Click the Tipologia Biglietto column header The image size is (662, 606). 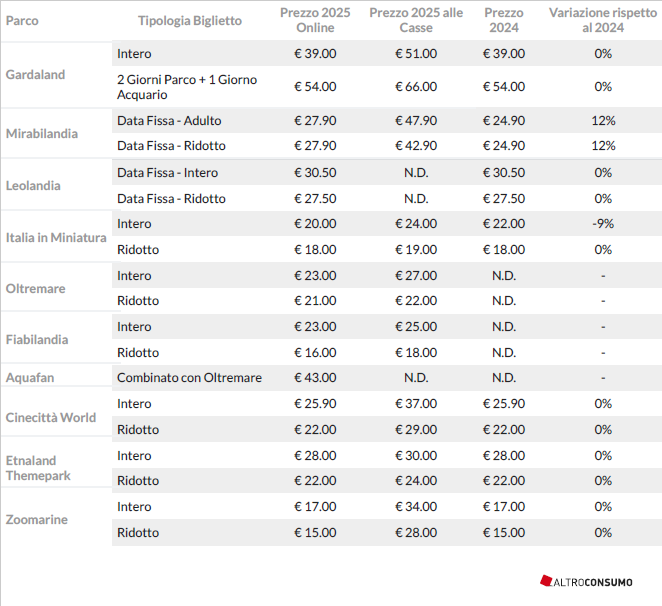tap(190, 21)
